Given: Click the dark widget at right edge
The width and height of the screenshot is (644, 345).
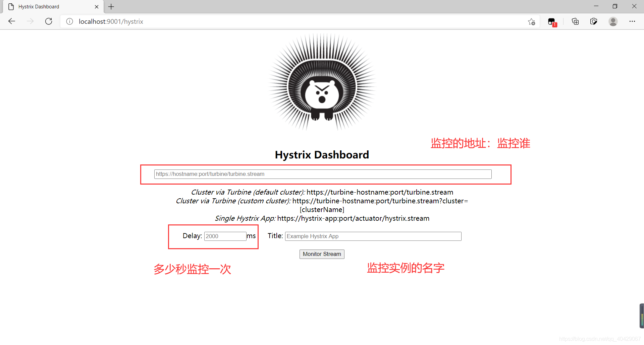Looking at the screenshot, I should (x=642, y=316).
